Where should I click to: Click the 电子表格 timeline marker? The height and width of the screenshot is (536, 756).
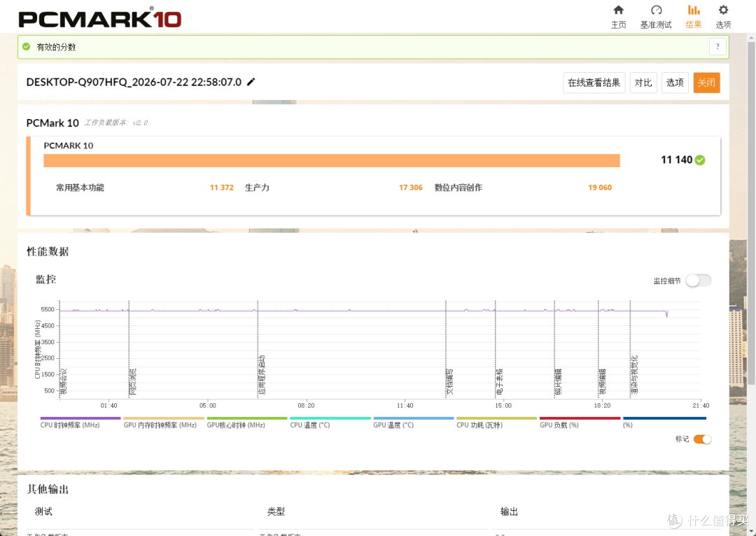coord(500,382)
